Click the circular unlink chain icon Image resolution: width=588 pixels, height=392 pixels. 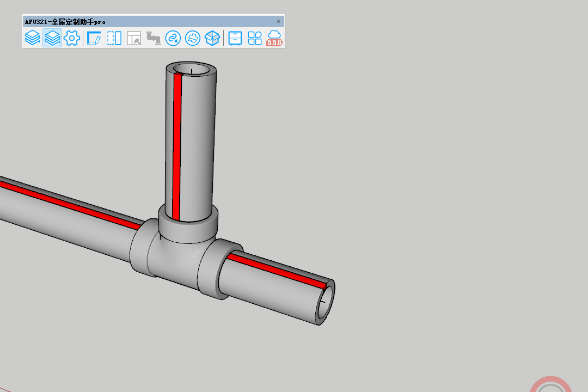(x=173, y=38)
